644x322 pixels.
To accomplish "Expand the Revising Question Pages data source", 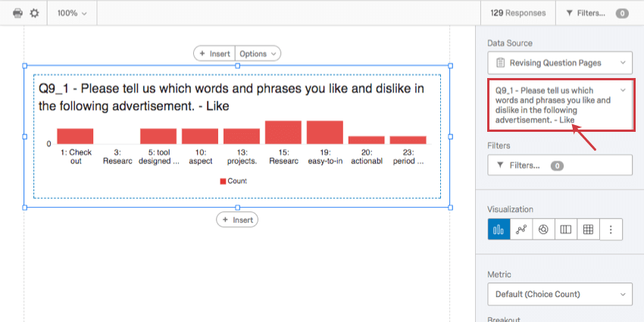I will click(560, 62).
